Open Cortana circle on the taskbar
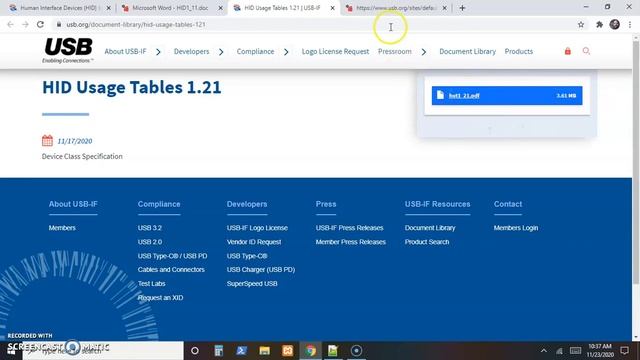The image size is (640, 360). (x=195, y=351)
